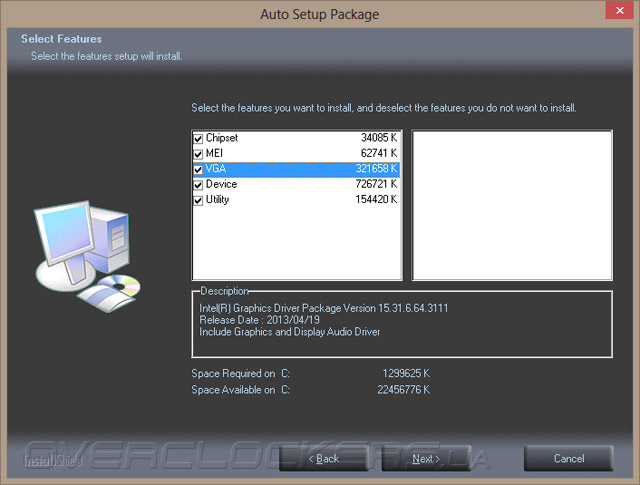Uncheck the Device feature checkbox
Viewport: 640px width, 485px height.
198,185
